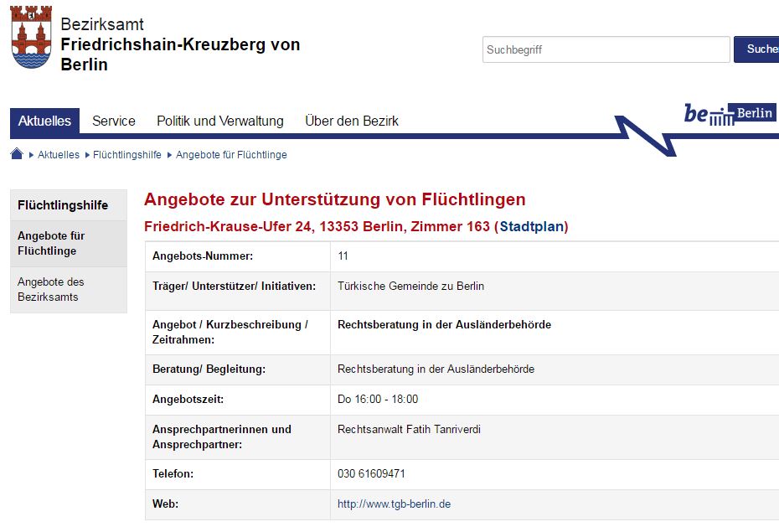
Task: Click the be Berlin logo
Action: pos(729,113)
